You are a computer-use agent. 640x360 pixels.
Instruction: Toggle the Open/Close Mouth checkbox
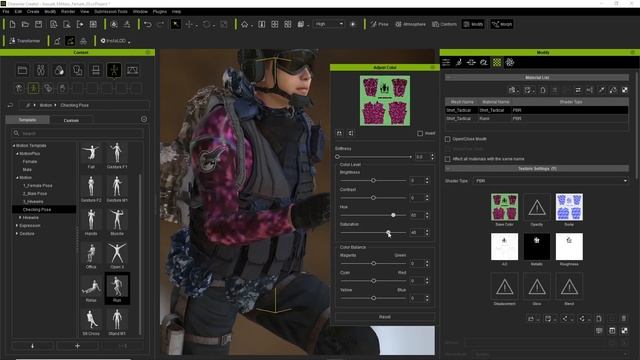pyautogui.click(x=448, y=139)
